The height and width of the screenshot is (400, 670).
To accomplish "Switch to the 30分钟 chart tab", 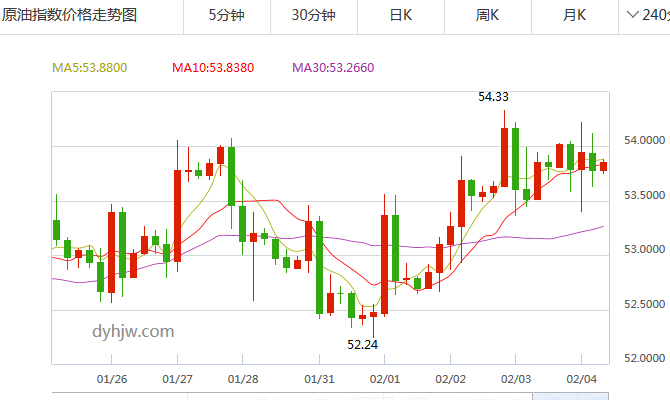I will 314,15.
